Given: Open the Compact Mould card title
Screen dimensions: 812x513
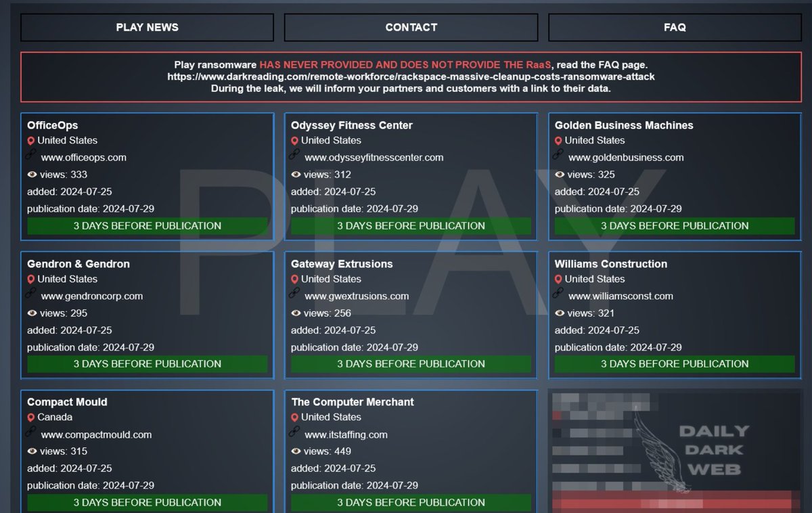Looking at the screenshot, I should click(x=67, y=402).
